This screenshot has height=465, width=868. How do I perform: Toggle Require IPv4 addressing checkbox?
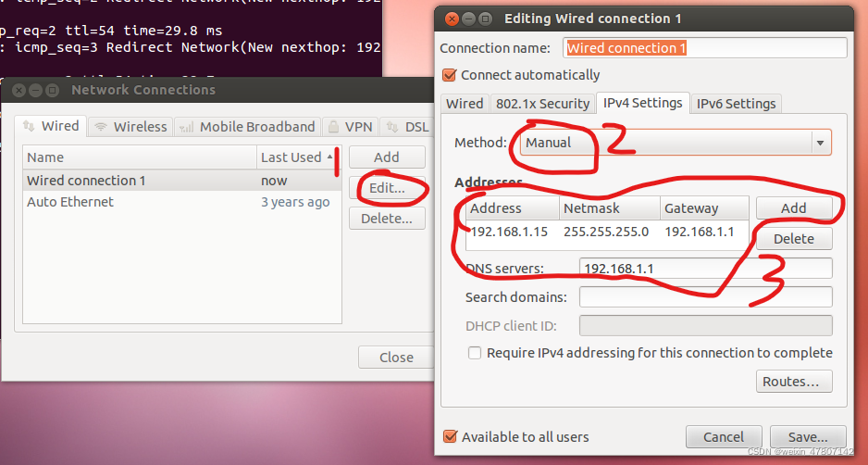click(475, 353)
